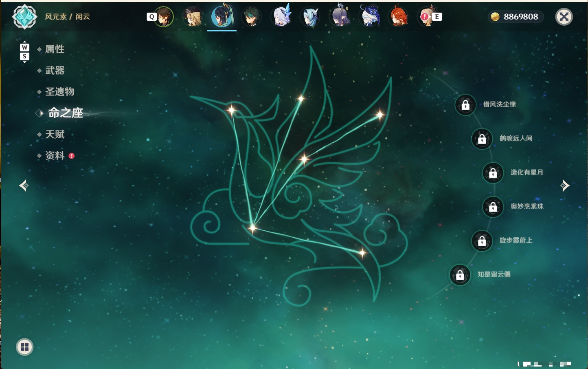Open the 属性 attributes tab

coord(55,49)
